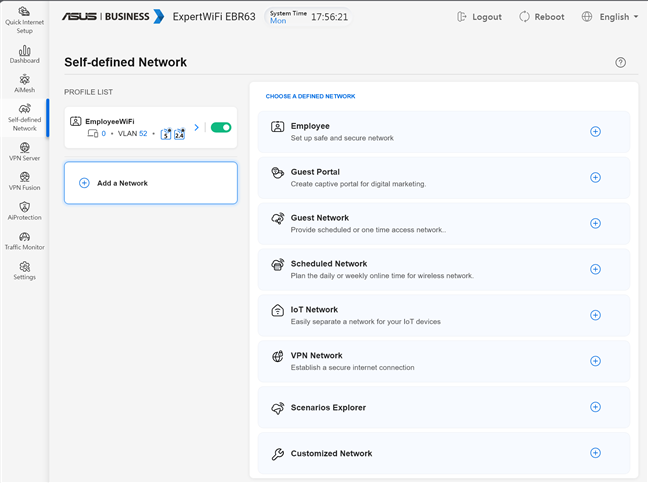Add Scheduled Network via plus icon
Image resolution: width=648 pixels, height=483 pixels.
(x=595, y=269)
